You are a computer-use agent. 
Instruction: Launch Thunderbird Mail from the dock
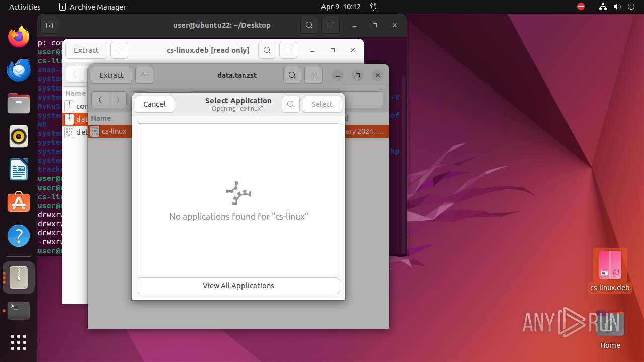pyautogui.click(x=19, y=70)
